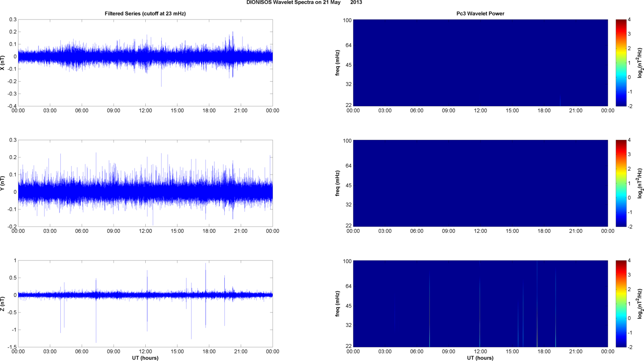Click the 12:00 power streak in bottom spectrogram
644x361 pixels.
click(x=480, y=313)
